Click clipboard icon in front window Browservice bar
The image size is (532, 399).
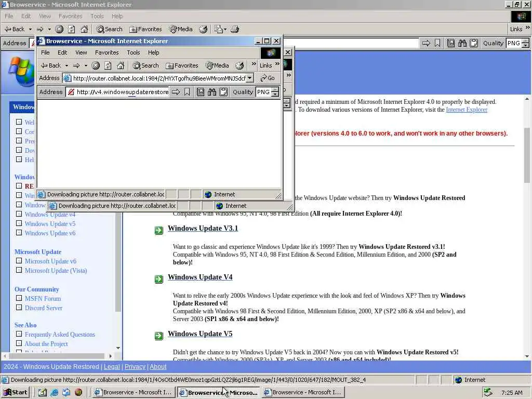pyautogui.click(x=223, y=92)
